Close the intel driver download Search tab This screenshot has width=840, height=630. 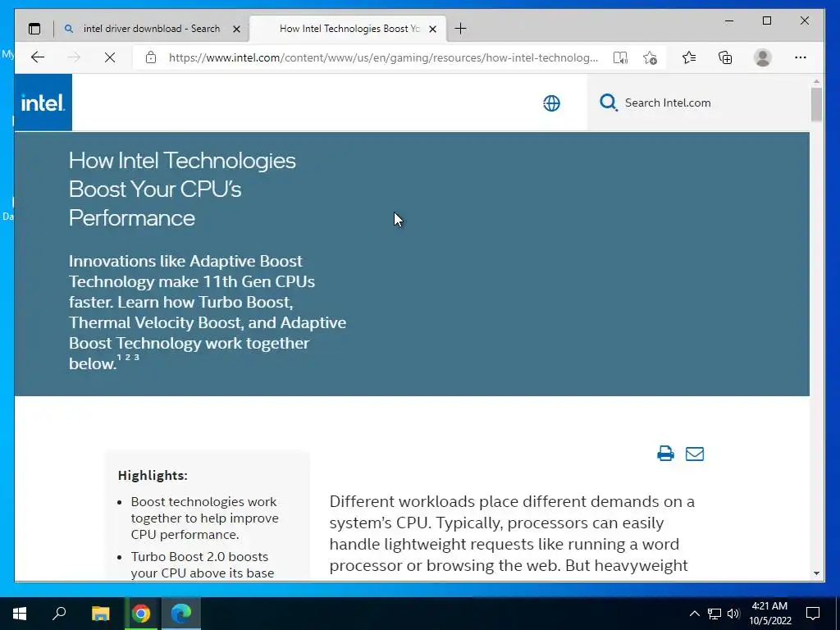coord(236,29)
